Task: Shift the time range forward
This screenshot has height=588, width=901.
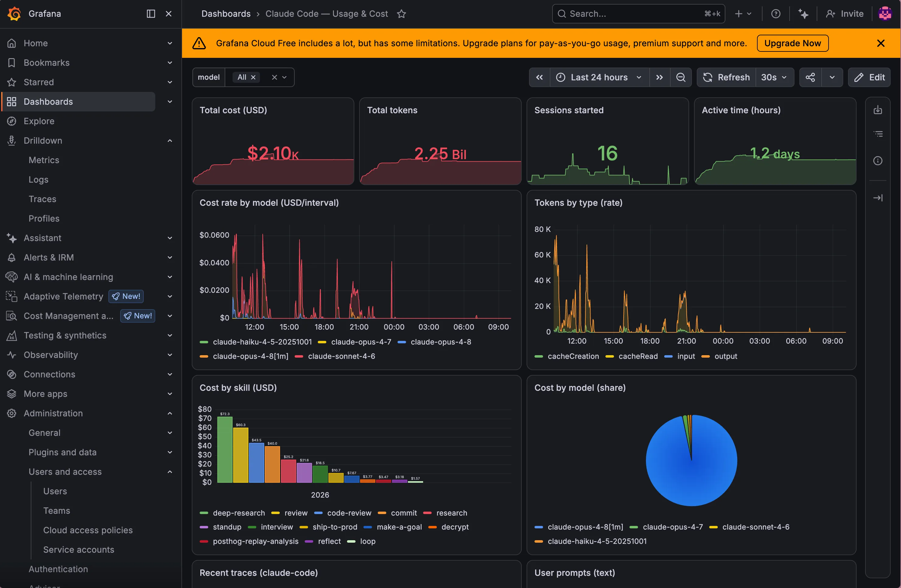Action: [660, 77]
